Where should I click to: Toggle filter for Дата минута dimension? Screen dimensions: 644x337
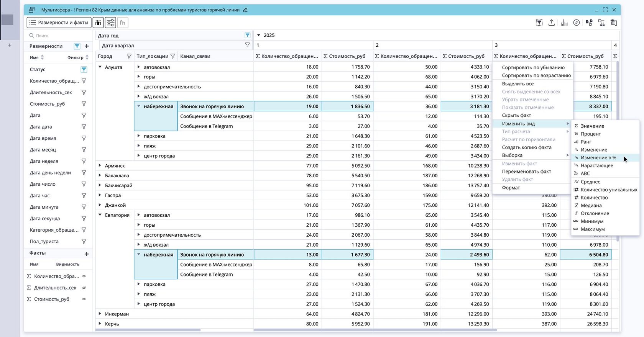click(84, 207)
